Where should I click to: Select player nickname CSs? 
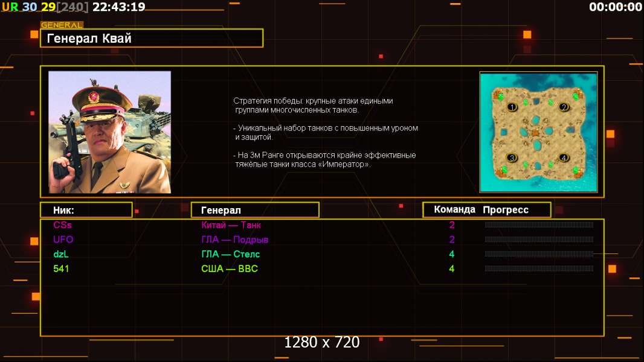coord(62,225)
